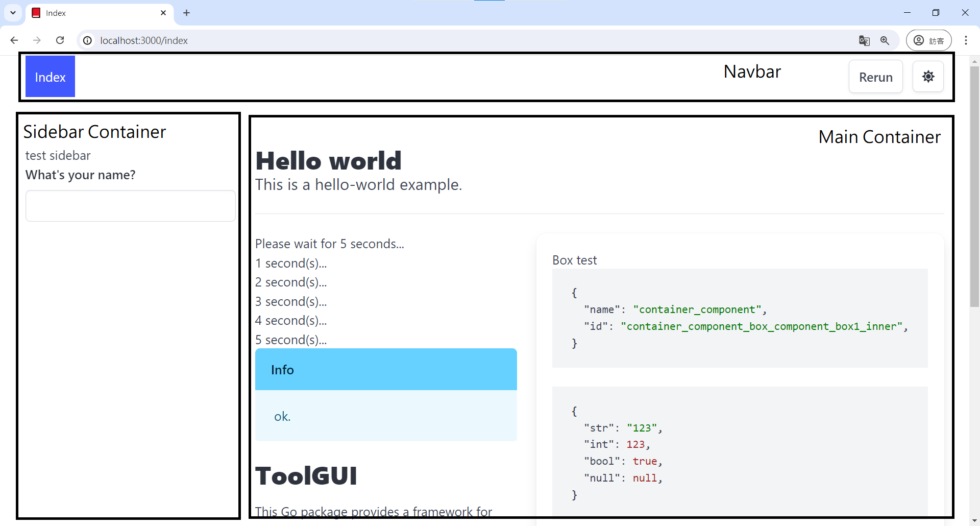The height and width of the screenshot is (526, 980).
Task: Open the guest profile button
Action: click(928, 40)
